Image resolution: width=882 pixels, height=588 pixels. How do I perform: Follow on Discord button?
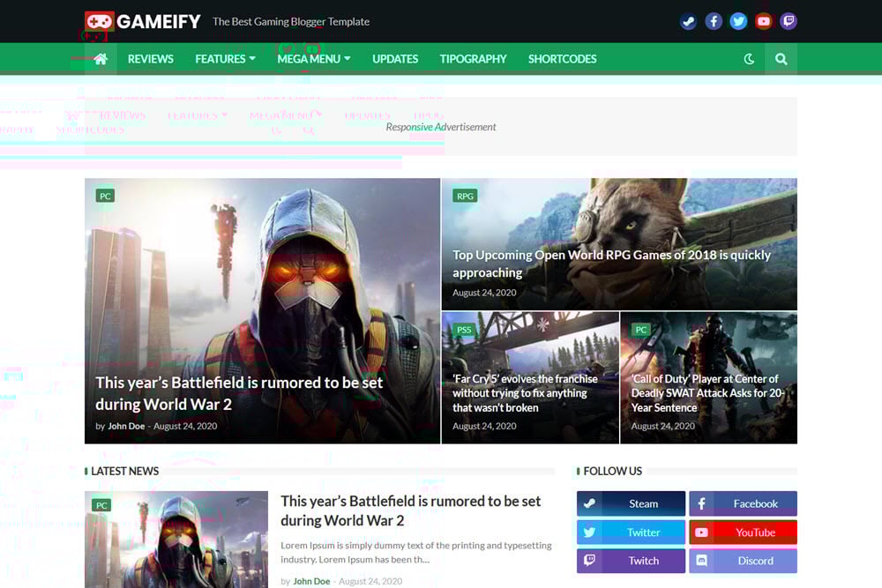(743, 561)
